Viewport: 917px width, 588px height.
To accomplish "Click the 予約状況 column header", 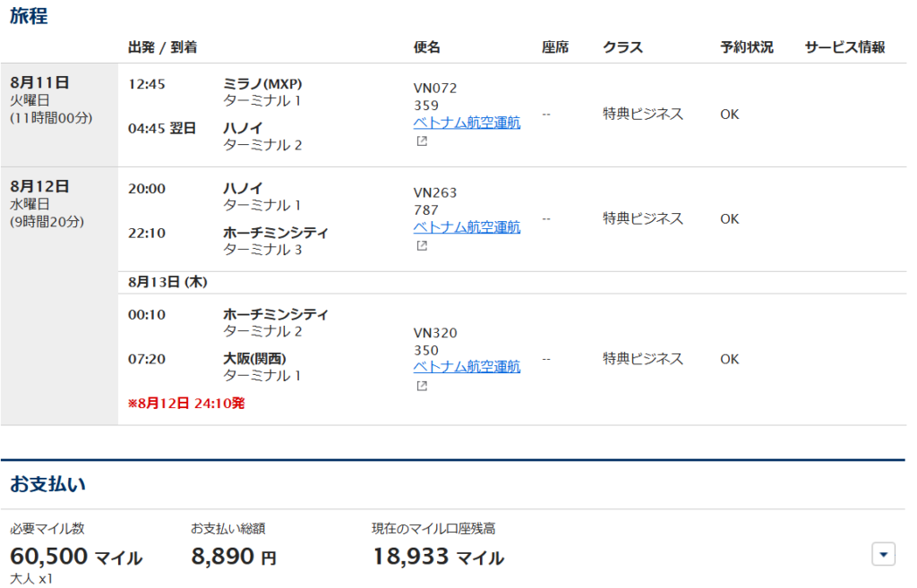I will click(x=746, y=47).
